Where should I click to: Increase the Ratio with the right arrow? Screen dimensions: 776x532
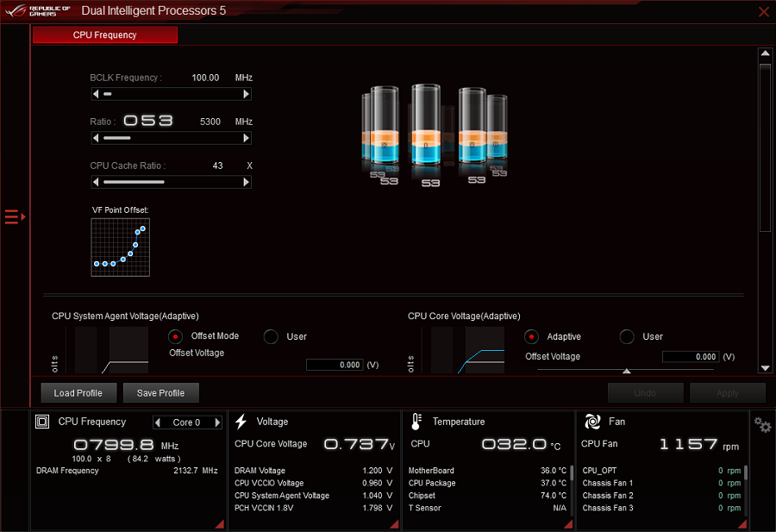coord(246,138)
